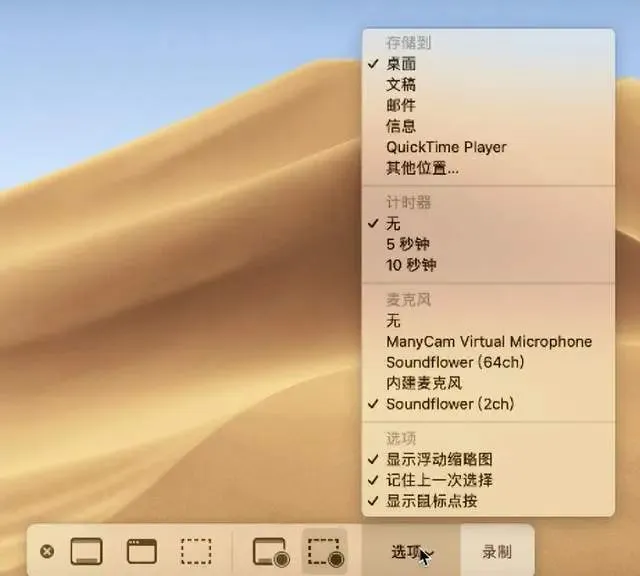Set timer to 5 秒钟

pos(488,244)
